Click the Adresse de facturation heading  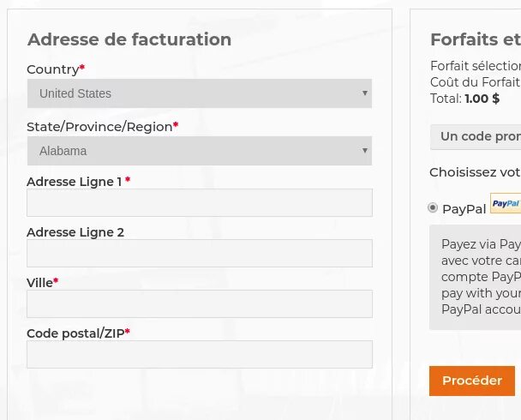tap(129, 40)
